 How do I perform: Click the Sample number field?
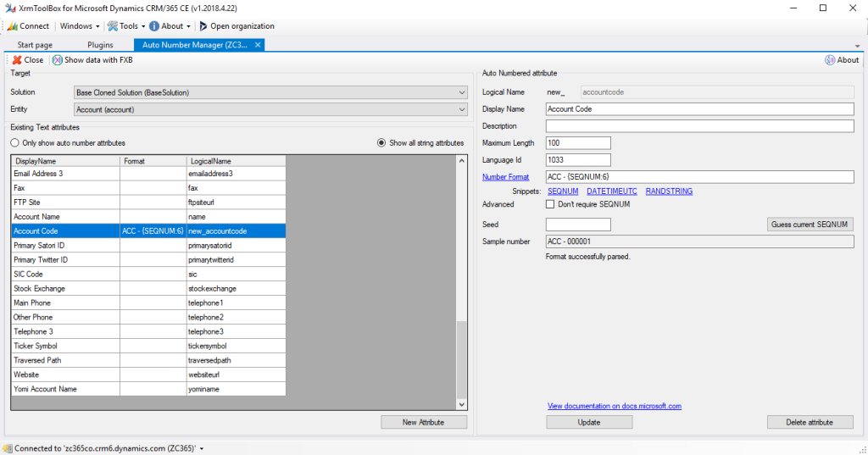pos(699,241)
